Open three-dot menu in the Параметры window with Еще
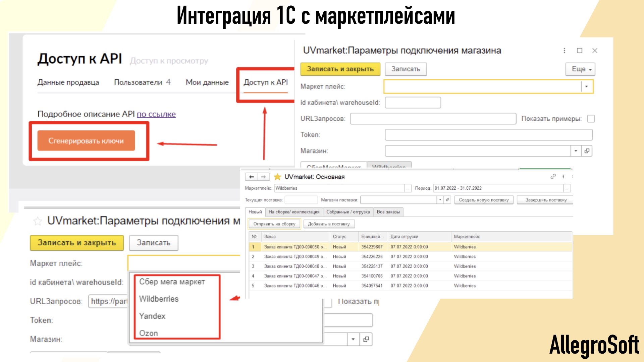Screen dimensions: 644x362 565,50
